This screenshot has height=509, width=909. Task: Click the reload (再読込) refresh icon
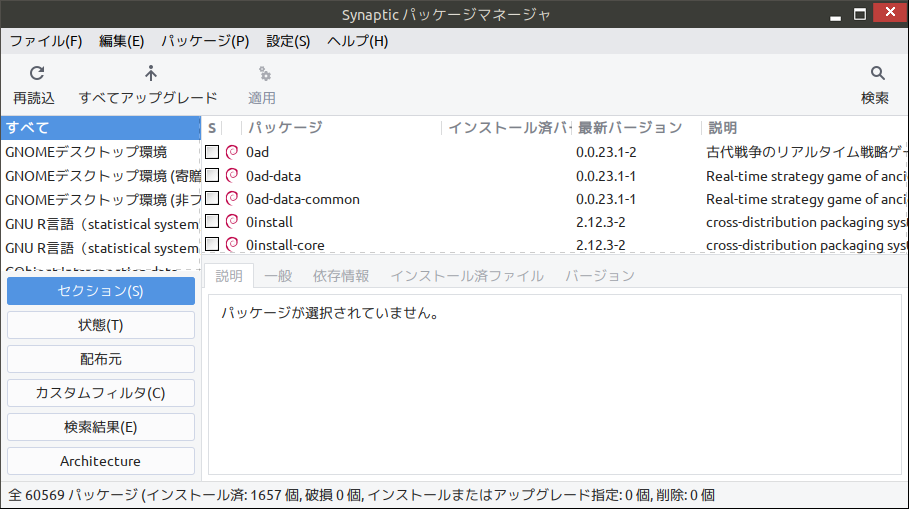37,74
